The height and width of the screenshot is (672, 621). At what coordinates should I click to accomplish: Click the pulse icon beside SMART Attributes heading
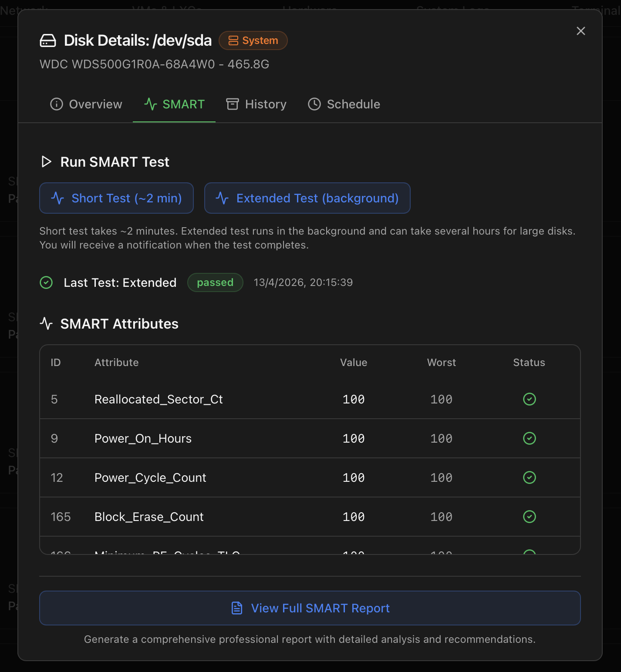(x=46, y=324)
